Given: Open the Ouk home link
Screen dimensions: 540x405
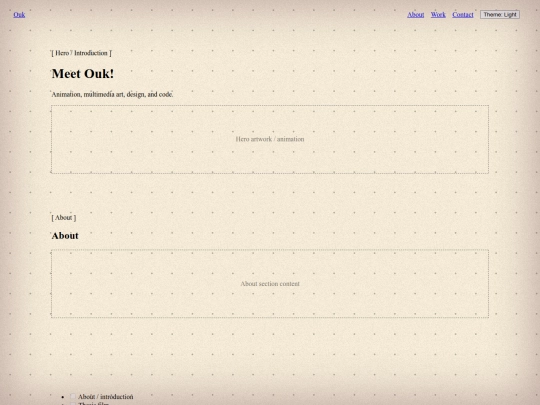Looking at the screenshot, I should click(19, 14).
